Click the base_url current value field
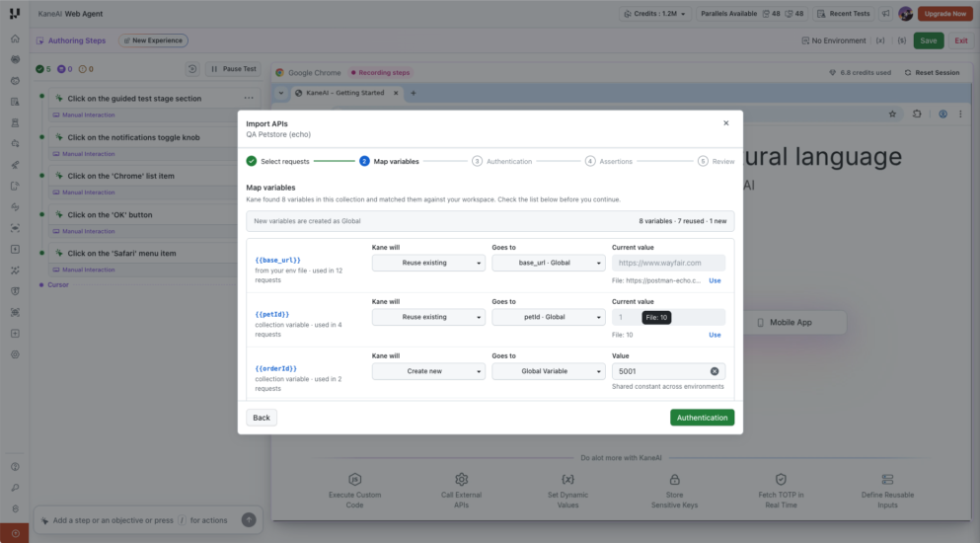This screenshot has width=980, height=543. click(x=668, y=263)
